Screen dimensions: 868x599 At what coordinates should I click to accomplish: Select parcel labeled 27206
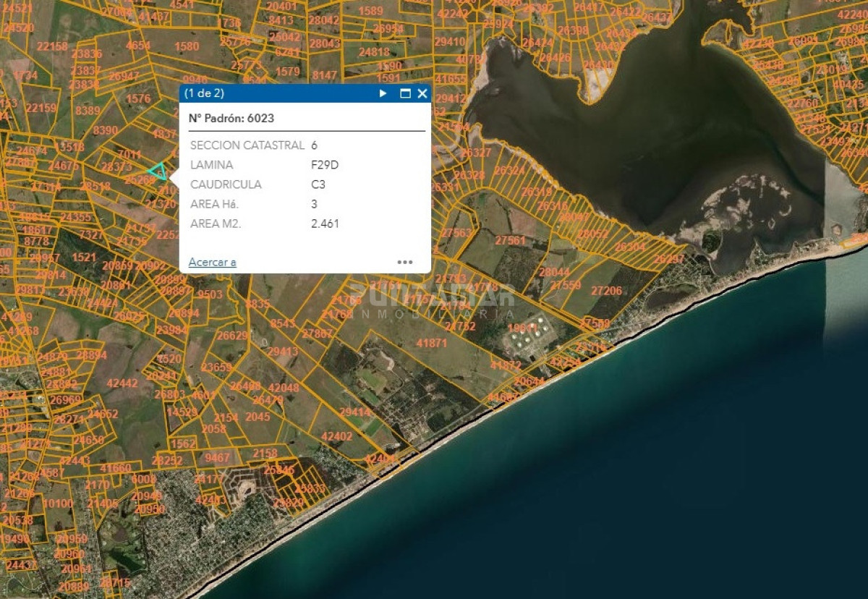click(606, 291)
